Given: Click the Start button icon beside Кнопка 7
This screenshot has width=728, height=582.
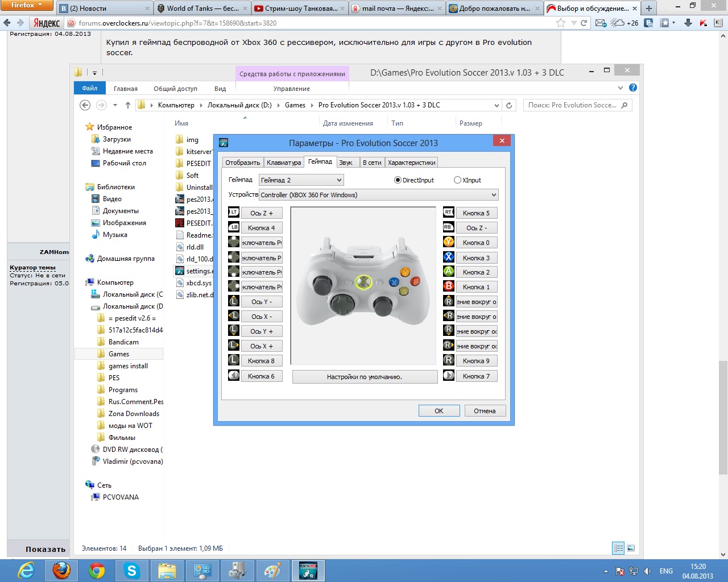Looking at the screenshot, I should pos(449,376).
